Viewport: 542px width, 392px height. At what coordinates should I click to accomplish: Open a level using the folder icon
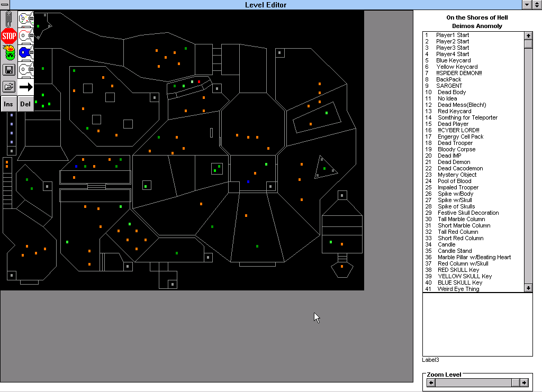coord(8,86)
